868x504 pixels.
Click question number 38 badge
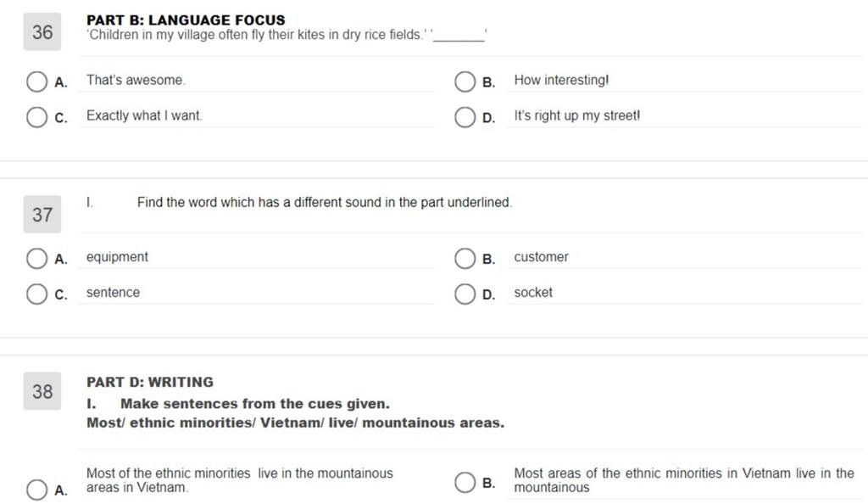coord(42,391)
